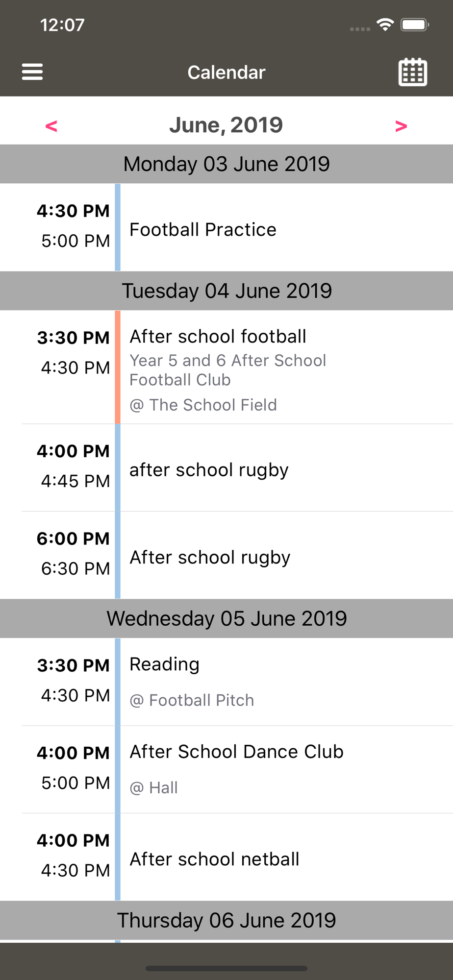
Task: Tap the Wednesday 05 June 2019 header
Action: tap(226, 618)
